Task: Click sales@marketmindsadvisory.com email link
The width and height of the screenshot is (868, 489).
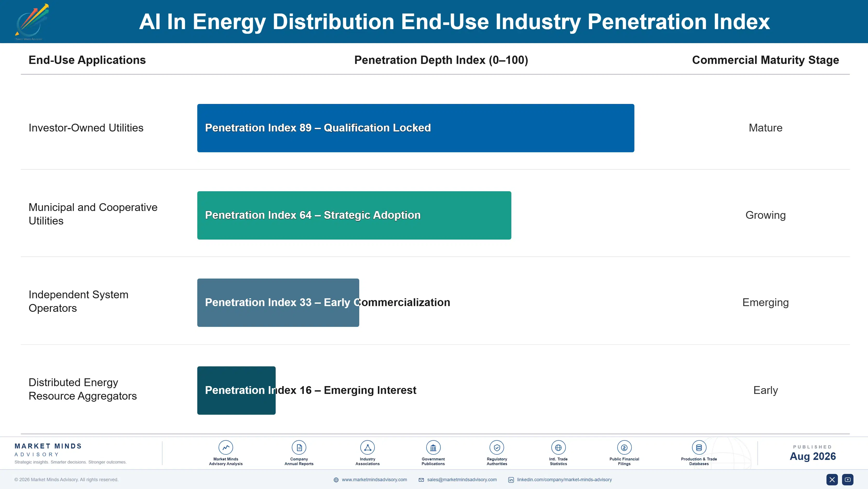Action: 462,480
